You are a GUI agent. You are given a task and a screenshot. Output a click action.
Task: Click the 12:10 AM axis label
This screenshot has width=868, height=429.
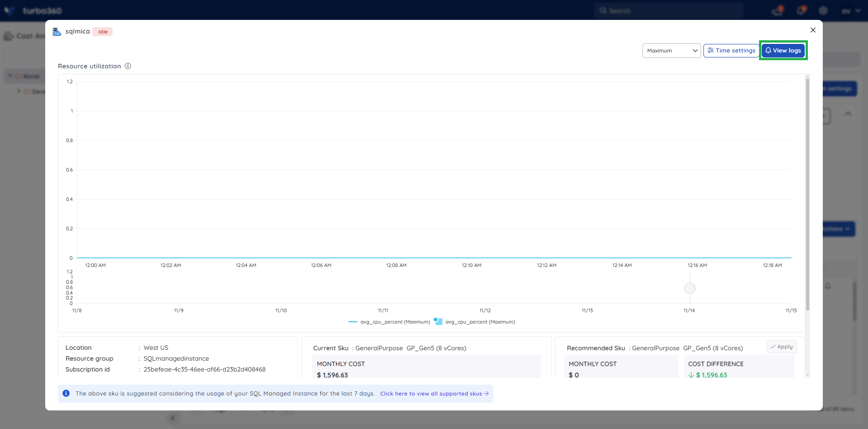coord(472,265)
